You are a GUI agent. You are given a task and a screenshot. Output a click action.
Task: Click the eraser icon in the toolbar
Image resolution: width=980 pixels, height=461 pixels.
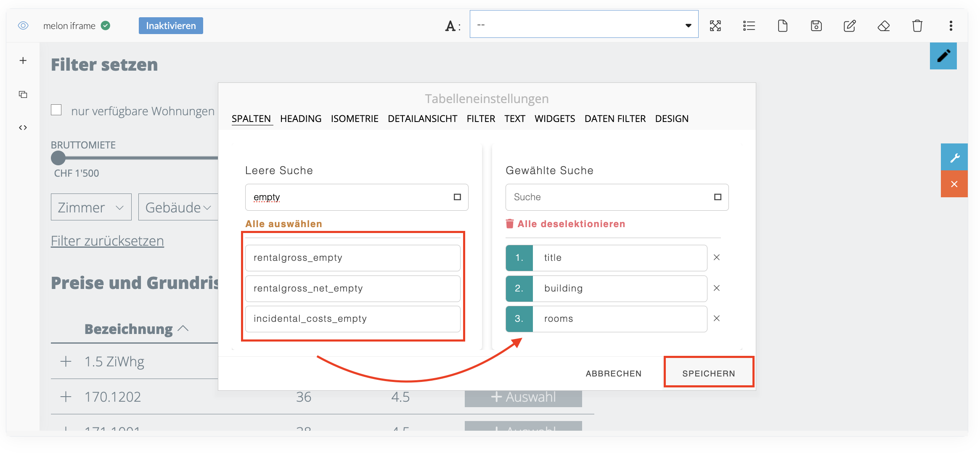click(883, 26)
